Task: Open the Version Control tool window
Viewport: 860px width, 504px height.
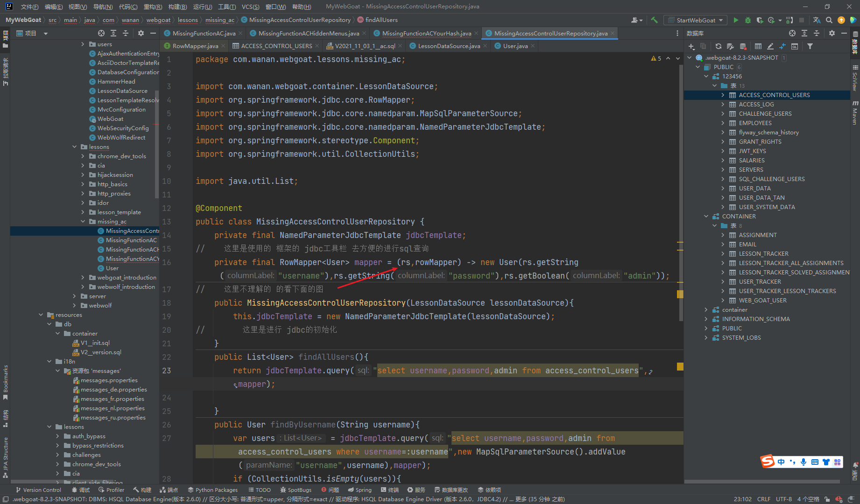Action: tap(38, 490)
